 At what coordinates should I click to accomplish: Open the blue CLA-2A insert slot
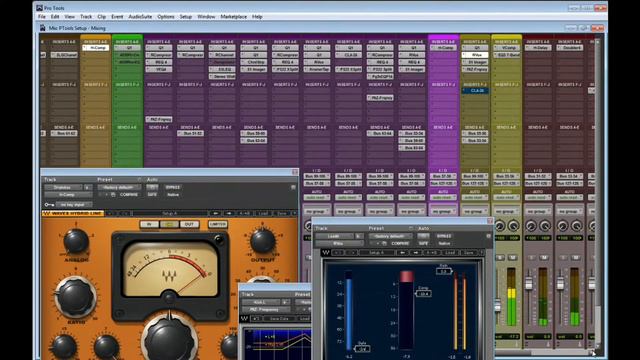tap(475, 91)
